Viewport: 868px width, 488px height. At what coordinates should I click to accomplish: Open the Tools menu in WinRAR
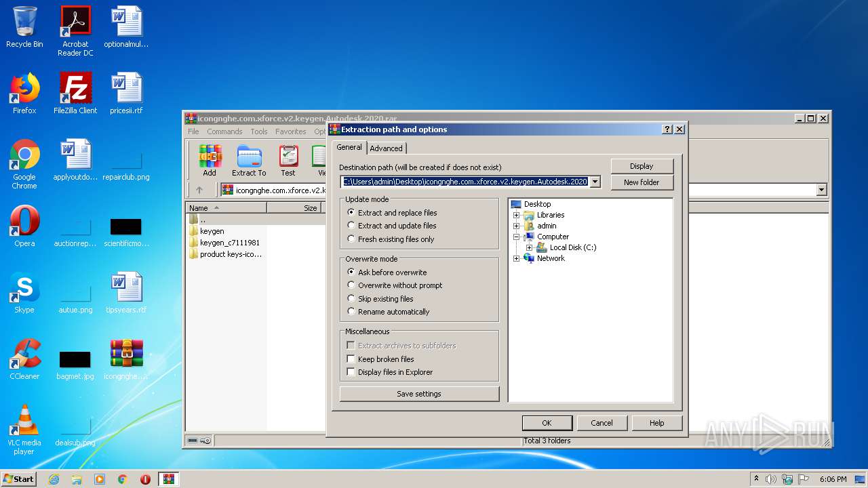(x=259, y=131)
